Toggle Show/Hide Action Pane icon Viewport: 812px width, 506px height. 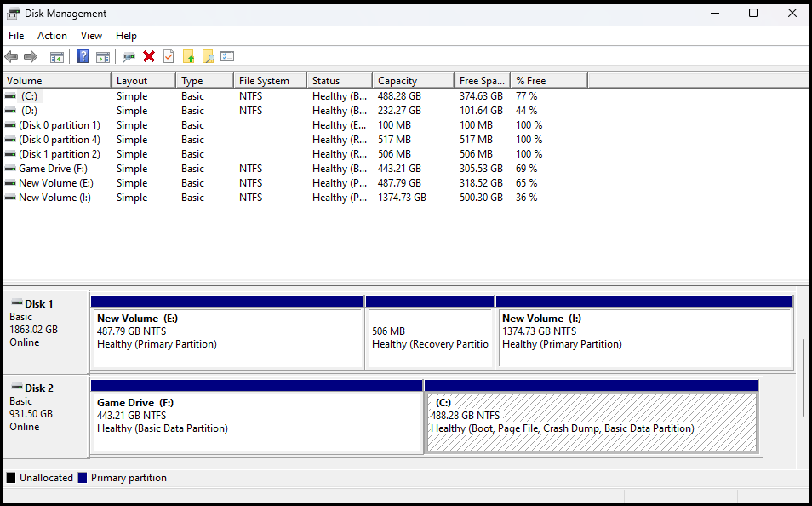point(103,56)
